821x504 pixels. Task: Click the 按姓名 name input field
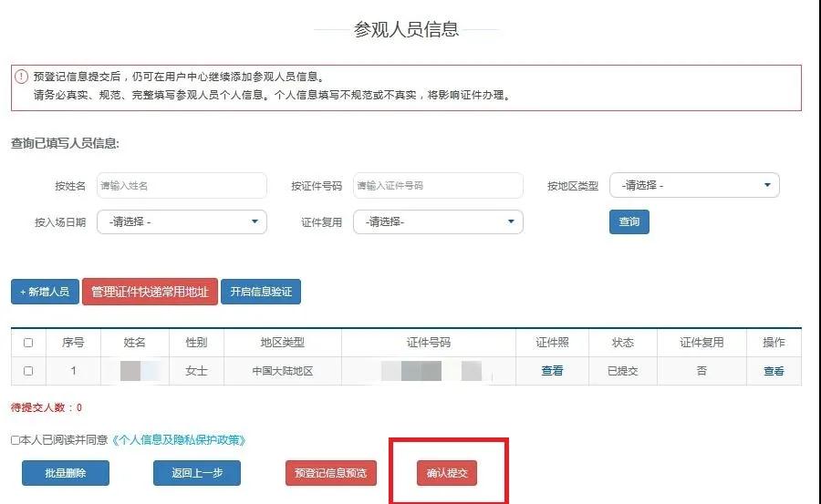pos(182,185)
